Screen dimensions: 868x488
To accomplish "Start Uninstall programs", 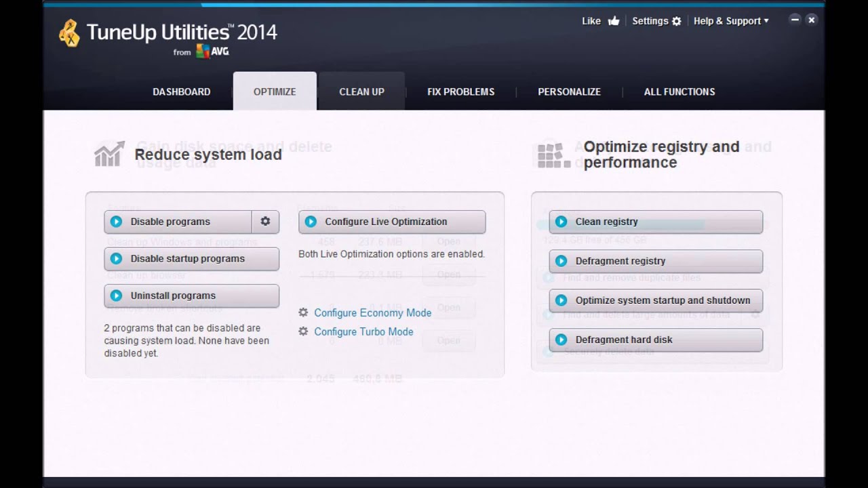I will [191, 296].
